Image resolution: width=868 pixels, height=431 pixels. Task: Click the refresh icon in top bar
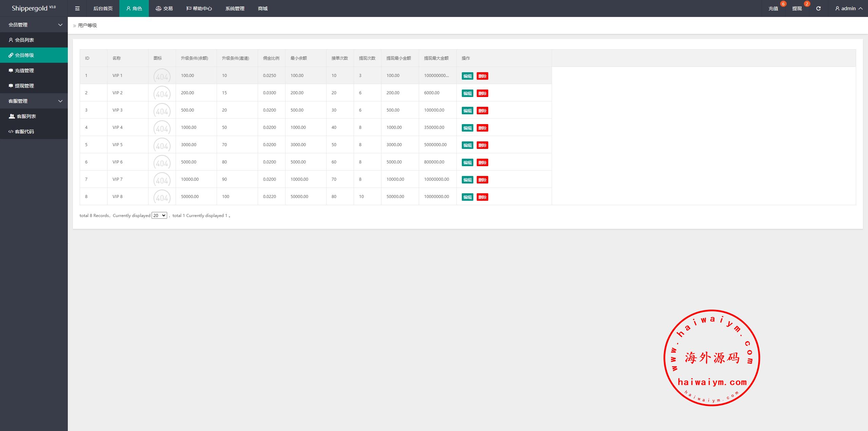818,8
